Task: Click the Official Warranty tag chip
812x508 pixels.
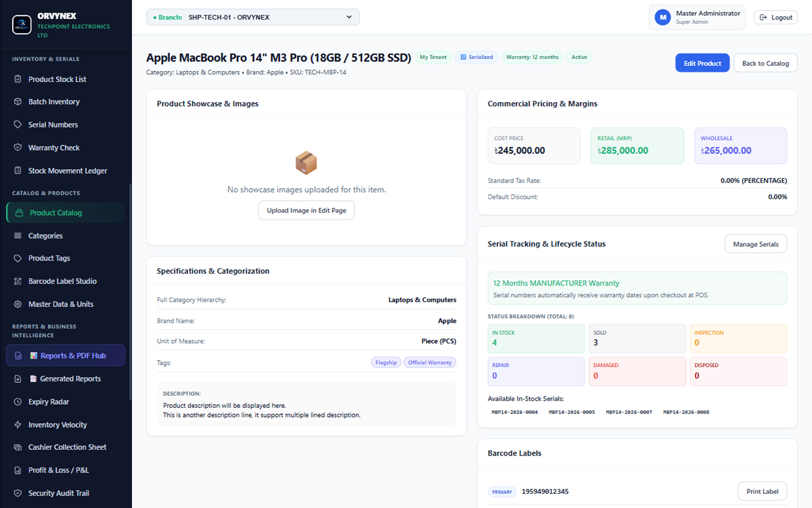Action: pyautogui.click(x=430, y=362)
